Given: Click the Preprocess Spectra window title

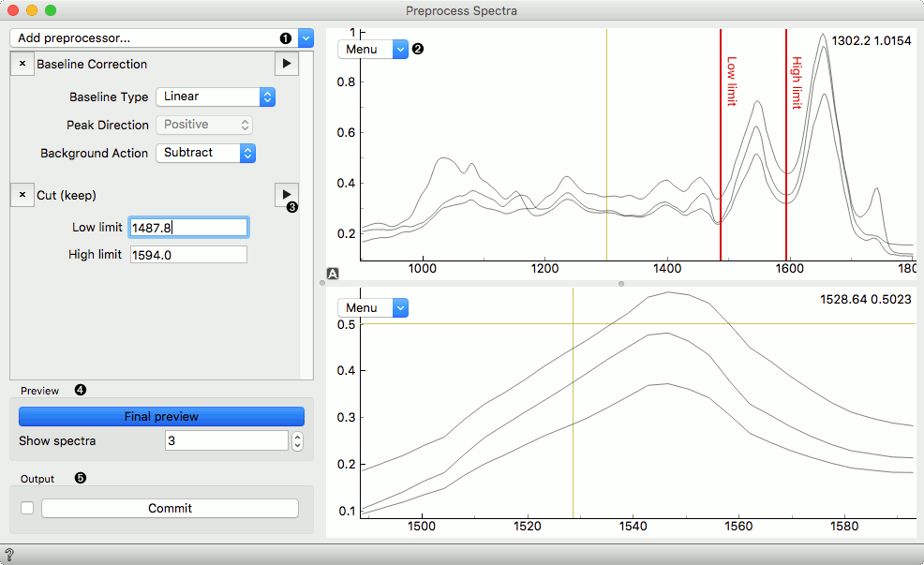Looking at the screenshot, I should coord(461,11).
